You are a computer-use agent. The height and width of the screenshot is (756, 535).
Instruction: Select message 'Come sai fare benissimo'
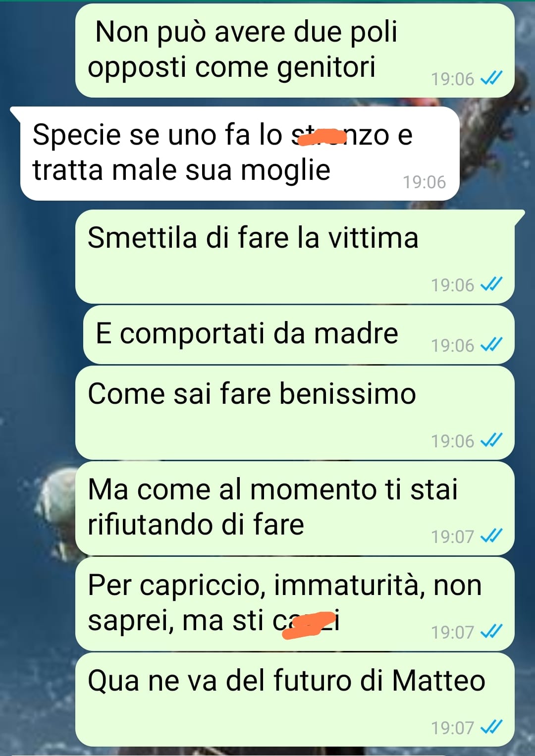[x=295, y=413]
